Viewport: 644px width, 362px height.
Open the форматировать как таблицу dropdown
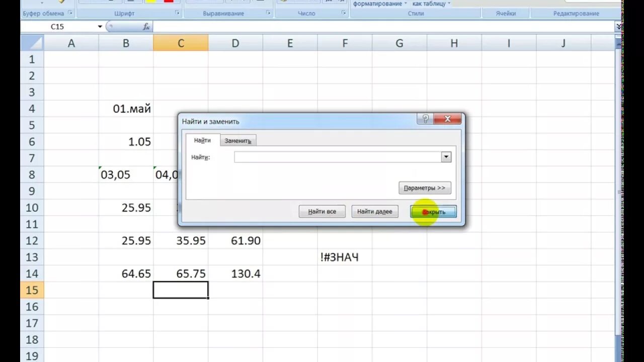pyautogui.click(x=431, y=4)
